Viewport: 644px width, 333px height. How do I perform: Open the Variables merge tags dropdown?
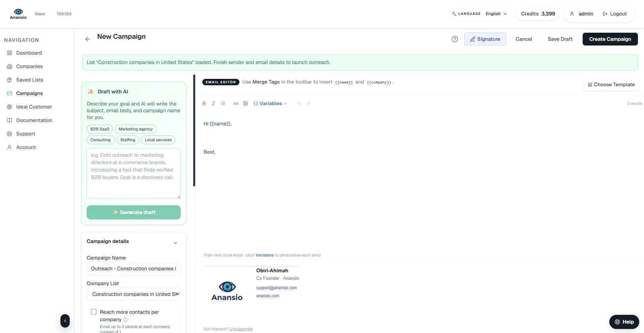[x=270, y=103]
